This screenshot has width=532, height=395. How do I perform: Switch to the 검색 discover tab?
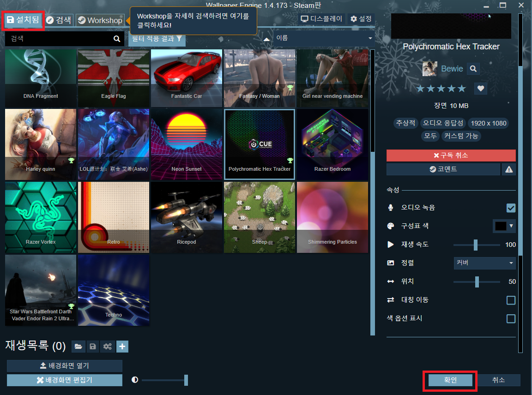coord(59,20)
